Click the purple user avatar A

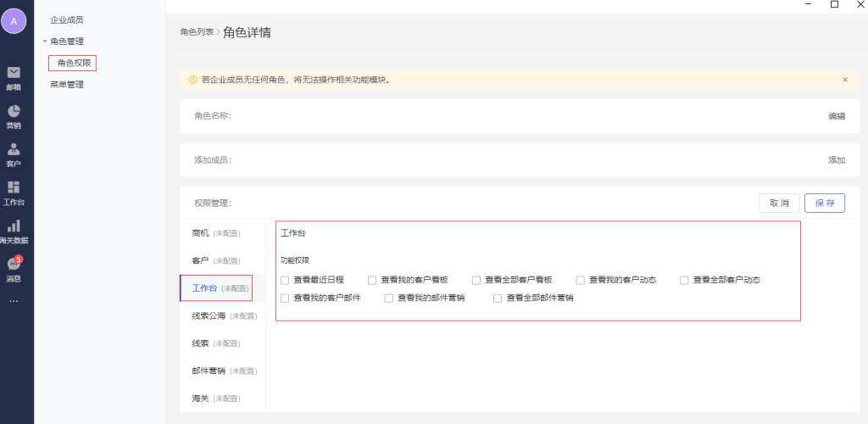click(x=14, y=21)
